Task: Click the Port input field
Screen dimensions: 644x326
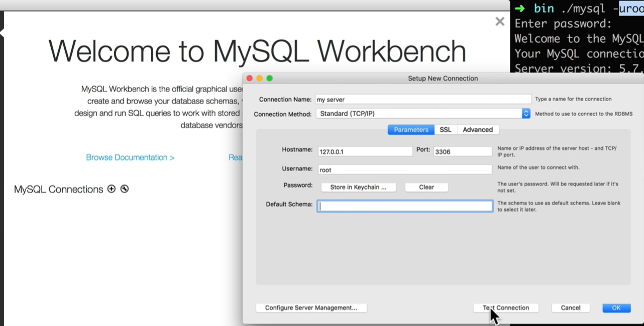Action: 463,151
